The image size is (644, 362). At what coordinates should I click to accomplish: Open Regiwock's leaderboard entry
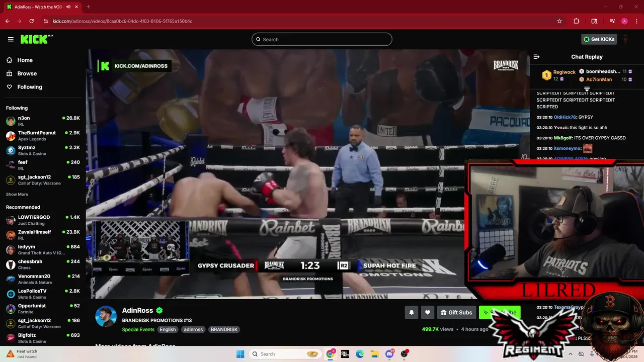558,75
